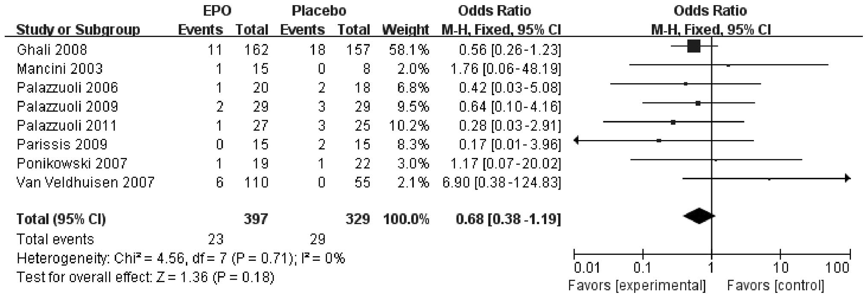Image resolution: width=868 pixels, height=298 pixels.
Task: Click the Palazzuoli 2006 study name
Action: point(67,88)
